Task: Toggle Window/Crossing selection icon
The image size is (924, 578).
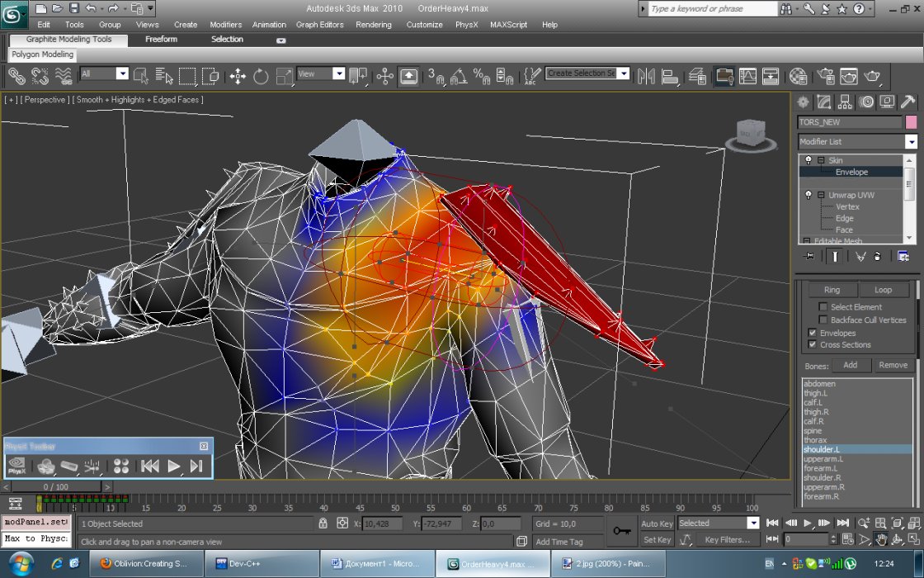Action: tap(210, 76)
